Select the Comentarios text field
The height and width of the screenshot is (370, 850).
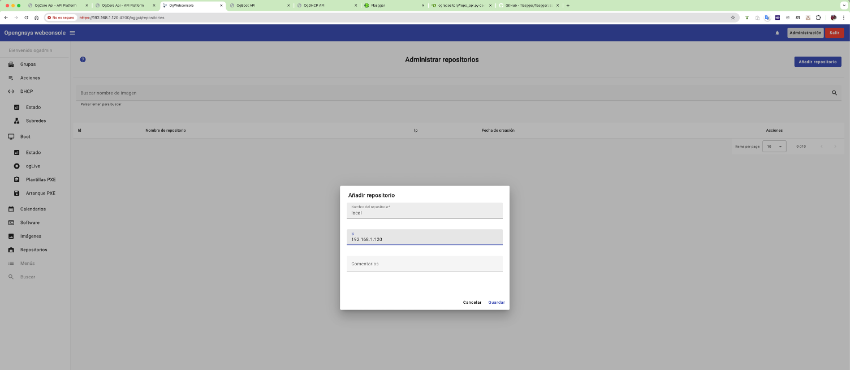click(424, 264)
